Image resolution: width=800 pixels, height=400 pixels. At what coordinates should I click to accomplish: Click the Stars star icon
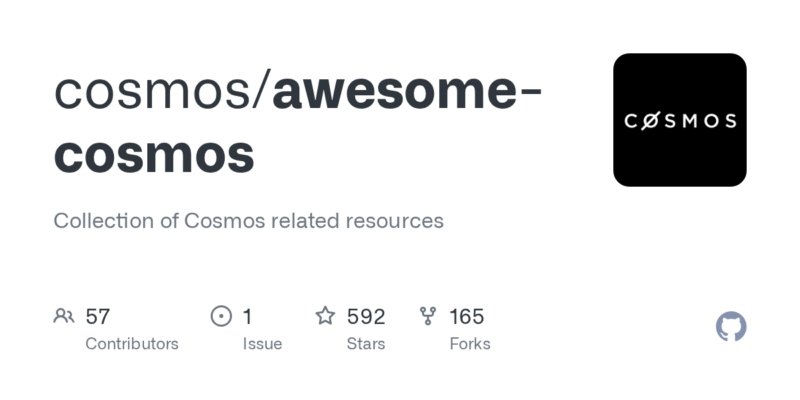tap(325, 316)
